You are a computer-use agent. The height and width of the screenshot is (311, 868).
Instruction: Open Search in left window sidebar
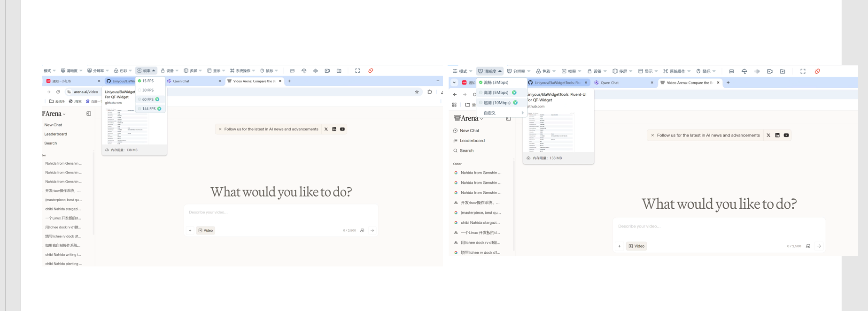click(50, 143)
